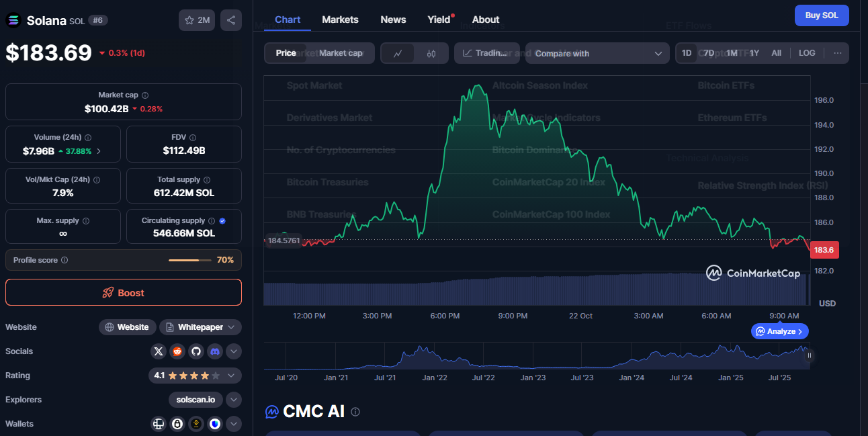
Task: Click the "546.66M SOL" circulating supply value
Action: [184, 233]
